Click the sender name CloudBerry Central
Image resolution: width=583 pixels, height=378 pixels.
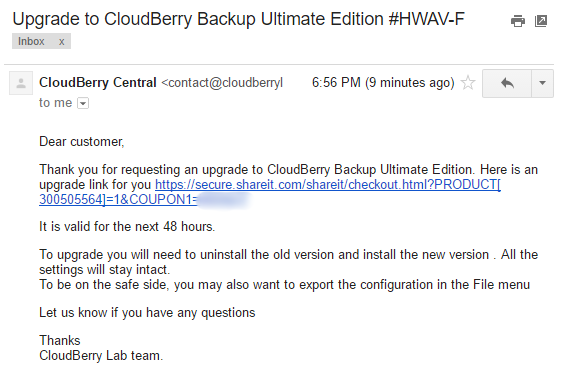coord(98,83)
